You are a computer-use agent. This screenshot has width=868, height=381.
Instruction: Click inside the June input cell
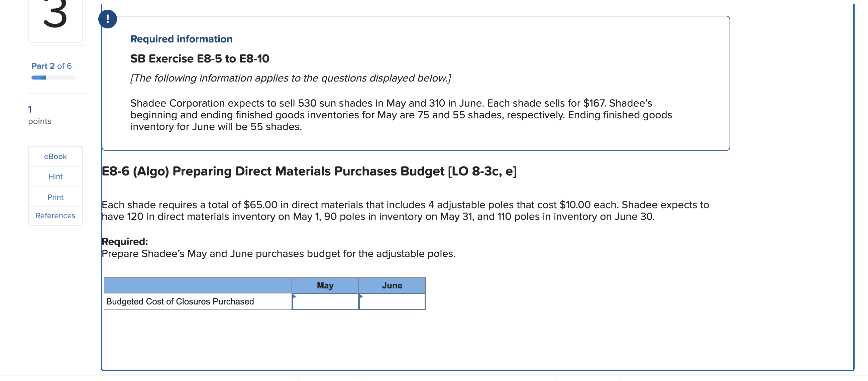[x=391, y=301]
